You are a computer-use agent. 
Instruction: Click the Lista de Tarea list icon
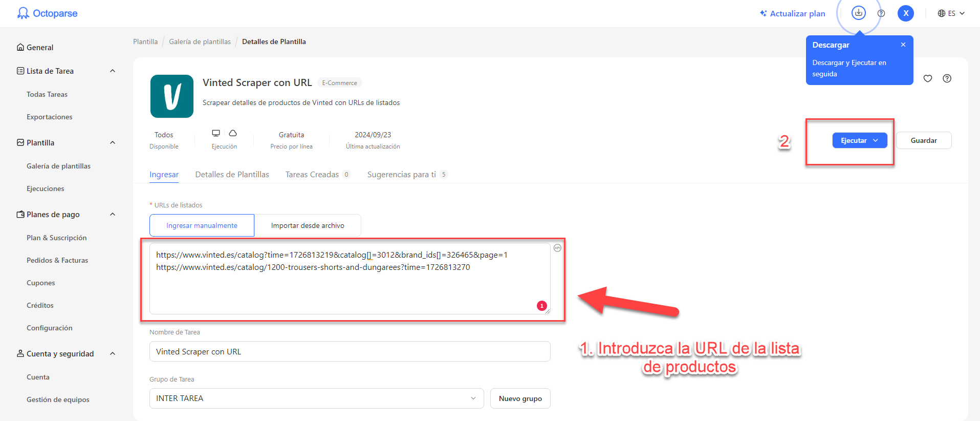point(20,71)
